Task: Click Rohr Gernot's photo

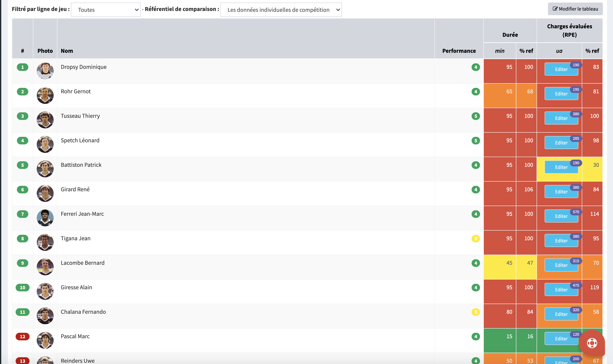Action: (x=45, y=95)
